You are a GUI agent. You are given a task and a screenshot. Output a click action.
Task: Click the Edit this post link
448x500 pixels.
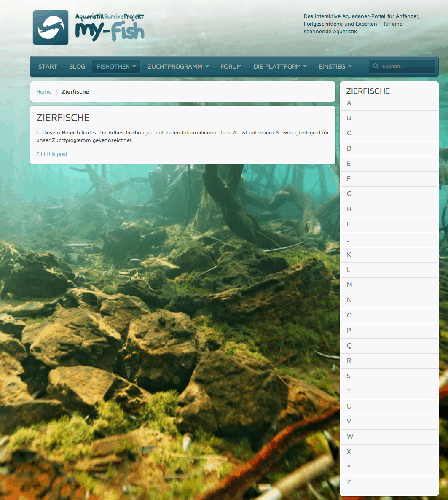coord(52,154)
